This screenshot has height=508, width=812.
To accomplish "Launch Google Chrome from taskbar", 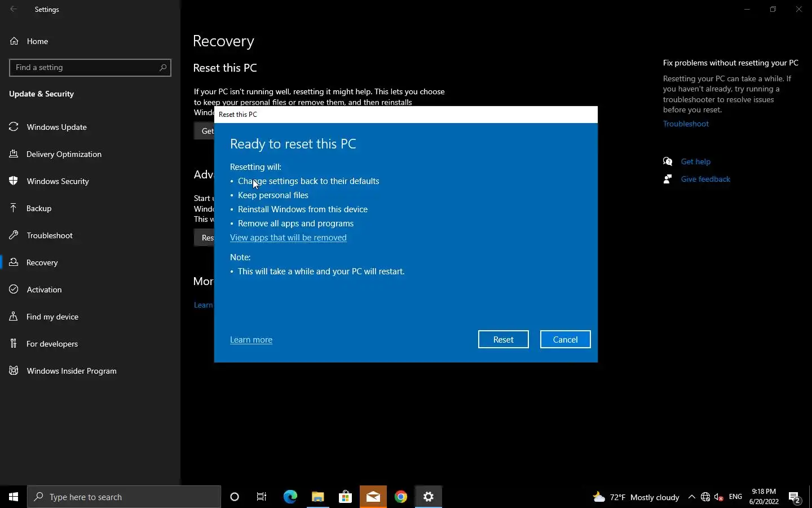I will 401,497.
